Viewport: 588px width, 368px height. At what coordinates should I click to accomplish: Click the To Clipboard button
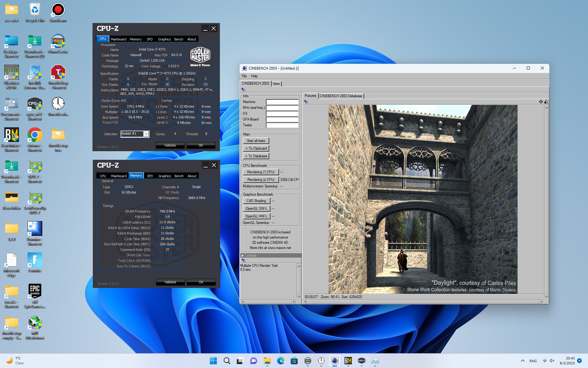(256, 148)
